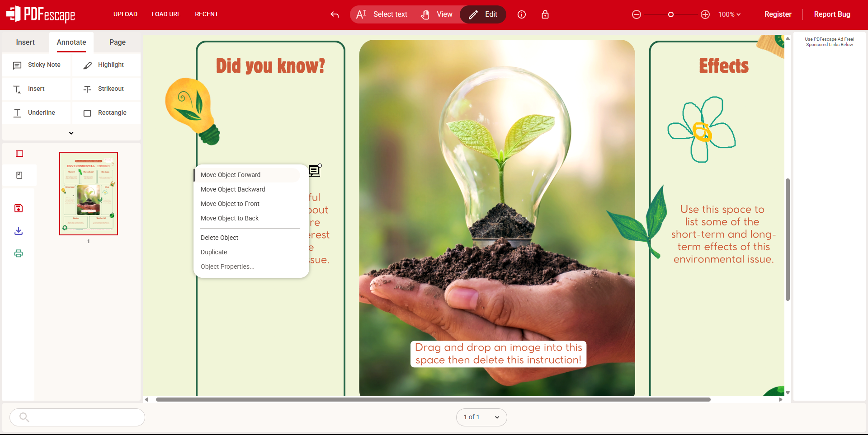
Task: Select the Strikeout tool
Action: click(106, 89)
